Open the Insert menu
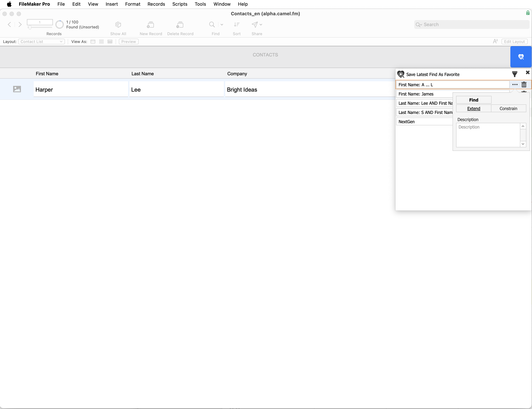Viewport: 532px width, 409px height. coord(112,4)
